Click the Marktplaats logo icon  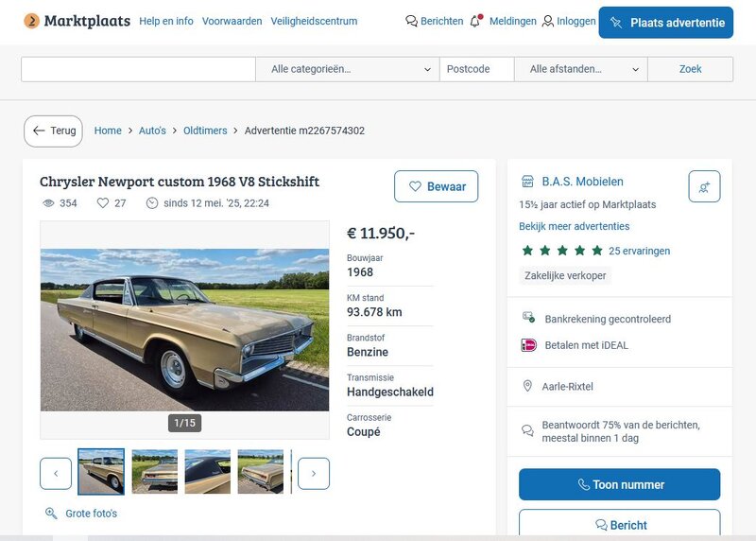coord(31,21)
